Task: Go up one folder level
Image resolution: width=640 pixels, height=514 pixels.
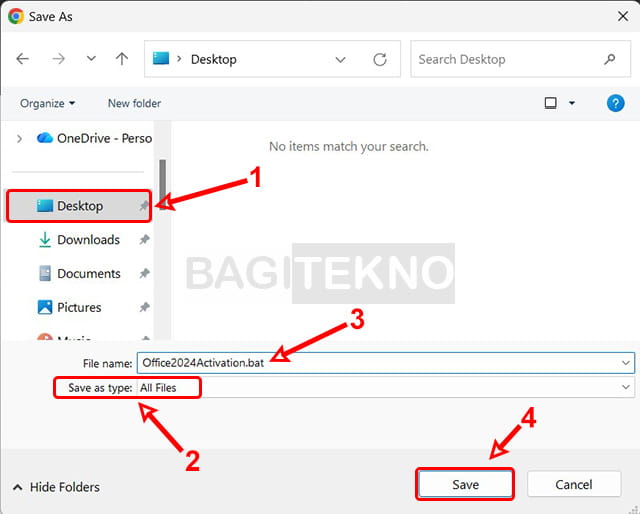Action: (122, 59)
